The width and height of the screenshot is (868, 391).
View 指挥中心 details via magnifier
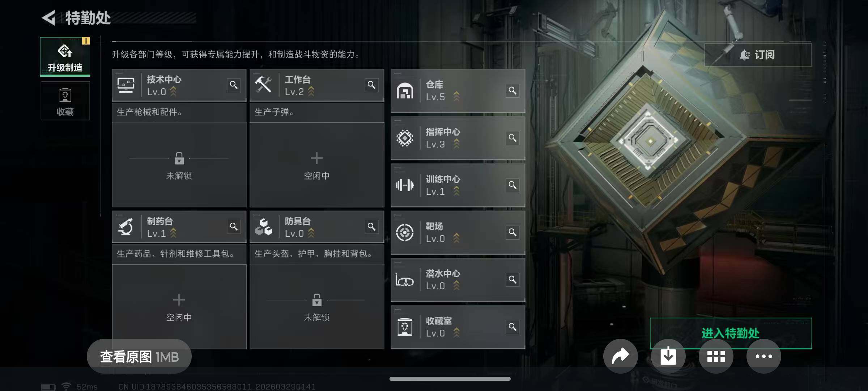point(512,138)
